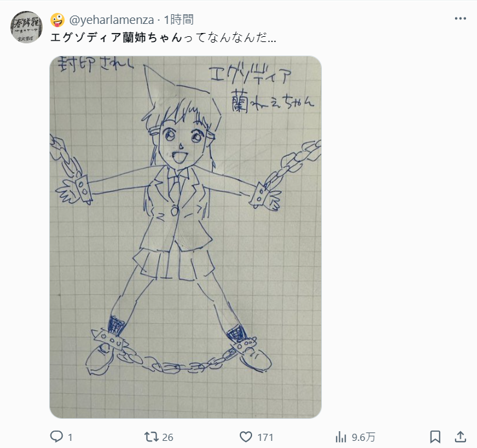Screen dimensions: 477x448
Task: Click the repost count 26
Action: tap(167, 438)
